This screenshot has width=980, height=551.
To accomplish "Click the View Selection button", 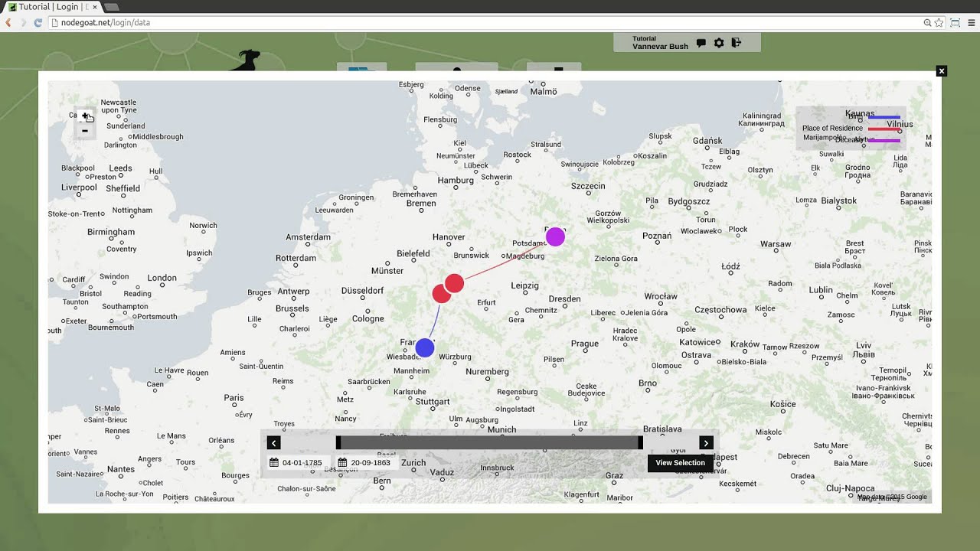I will pyautogui.click(x=680, y=463).
